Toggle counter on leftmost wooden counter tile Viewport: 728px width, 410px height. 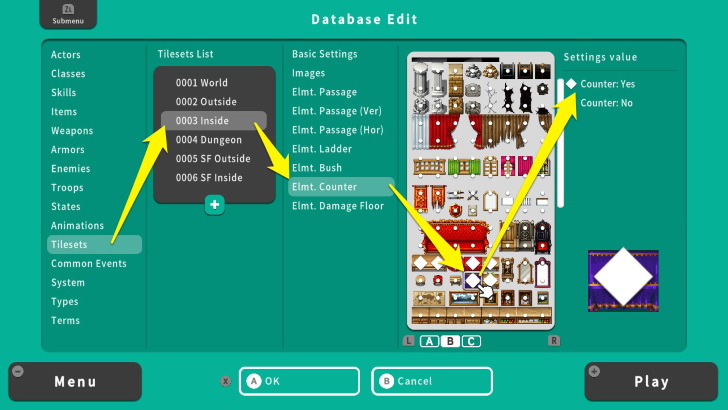pos(421,263)
